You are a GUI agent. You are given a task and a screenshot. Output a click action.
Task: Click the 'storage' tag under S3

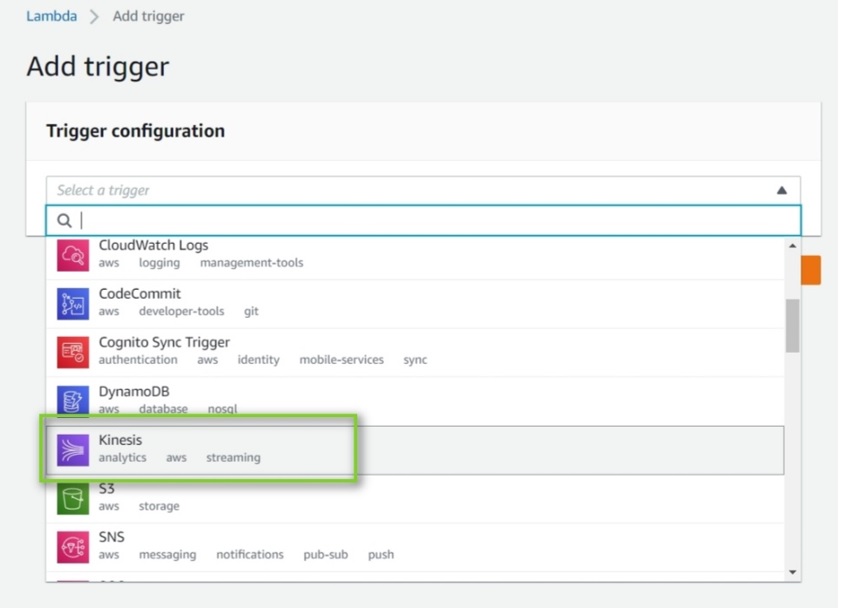(x=159, y=506)
